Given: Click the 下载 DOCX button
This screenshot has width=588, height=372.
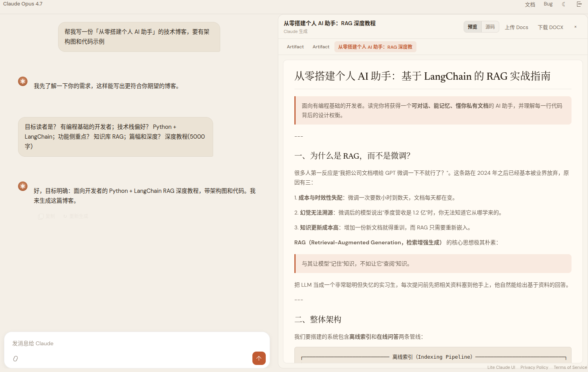Looking at the screenshot, I should [550, 27].
